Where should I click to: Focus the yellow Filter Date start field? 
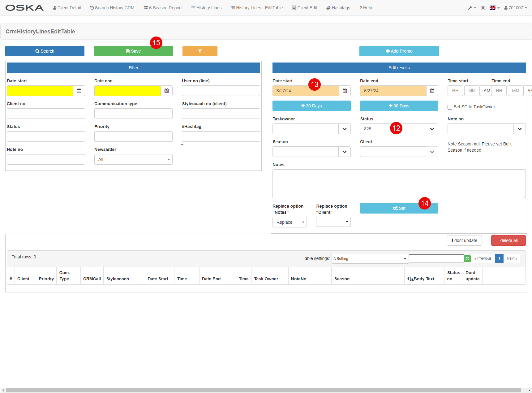(40, 91)
